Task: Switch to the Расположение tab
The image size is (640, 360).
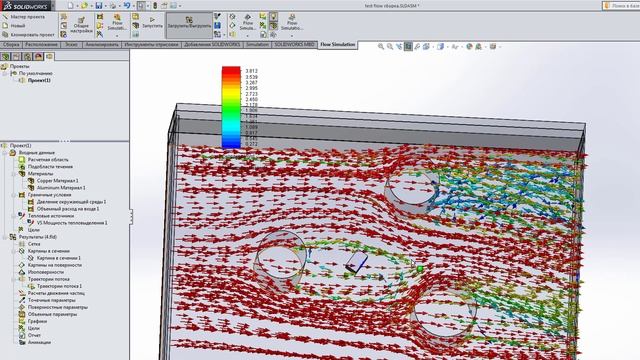Action: click(41, 44)
